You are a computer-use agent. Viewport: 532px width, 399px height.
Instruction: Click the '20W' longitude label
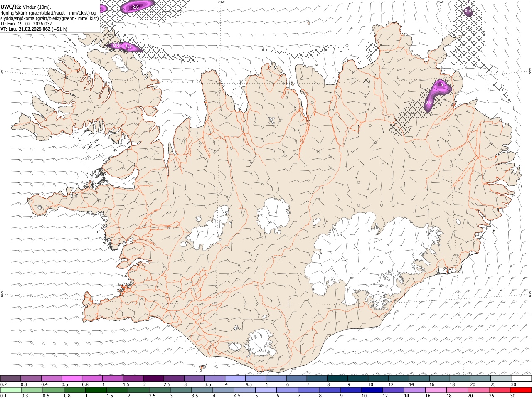(x=221, y=2)
